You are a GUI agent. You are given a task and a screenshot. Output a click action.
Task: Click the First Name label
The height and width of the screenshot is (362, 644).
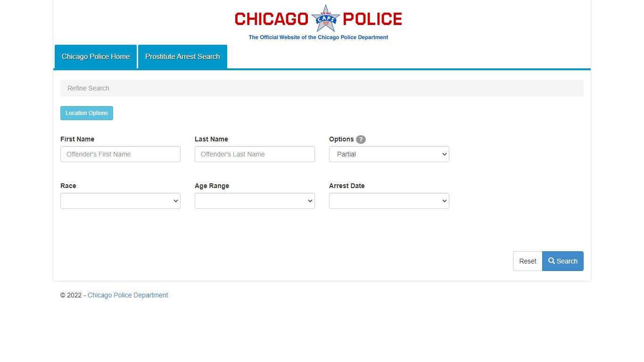pos(77,139)
